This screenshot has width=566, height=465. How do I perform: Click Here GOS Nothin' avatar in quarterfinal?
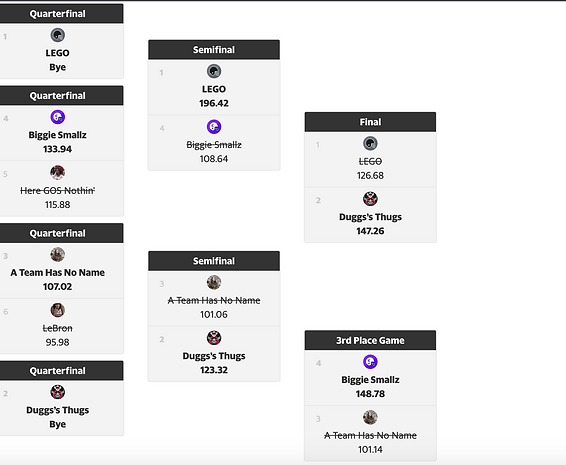[57, 173]
